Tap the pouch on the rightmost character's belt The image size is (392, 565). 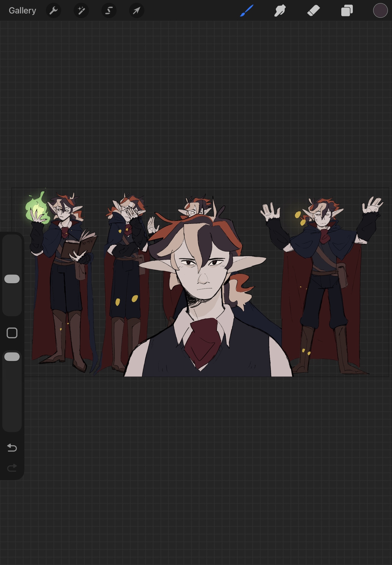click(x=342, y=275)
